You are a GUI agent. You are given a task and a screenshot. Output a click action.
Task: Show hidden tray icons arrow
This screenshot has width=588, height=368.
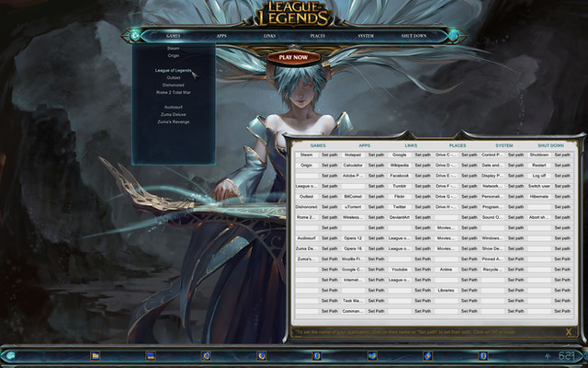[x=548, y=356]
